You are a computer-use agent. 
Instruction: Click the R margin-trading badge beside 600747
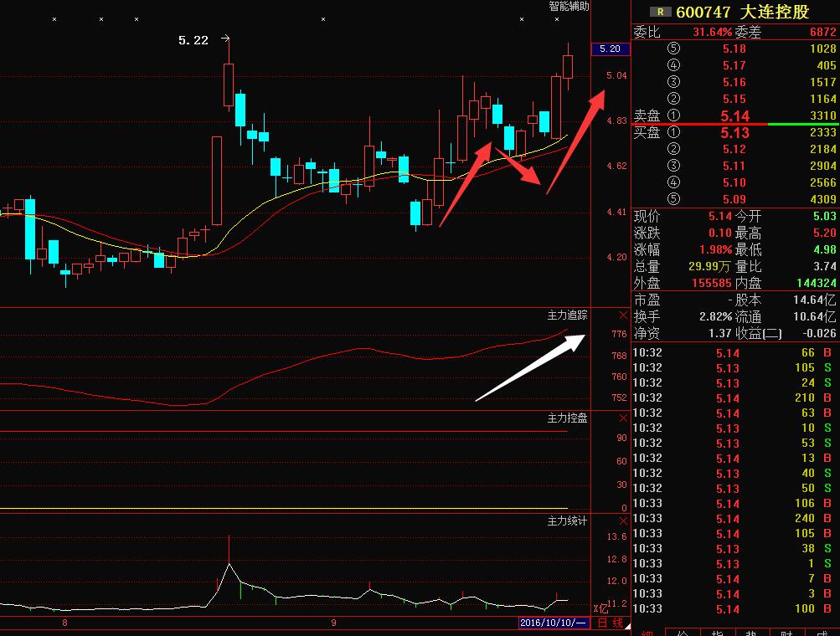click(x=662, y=12)
